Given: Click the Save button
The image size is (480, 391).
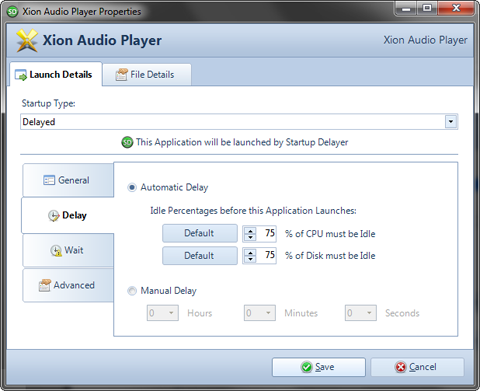Looking at the screenshot, I should click(319, 367).
